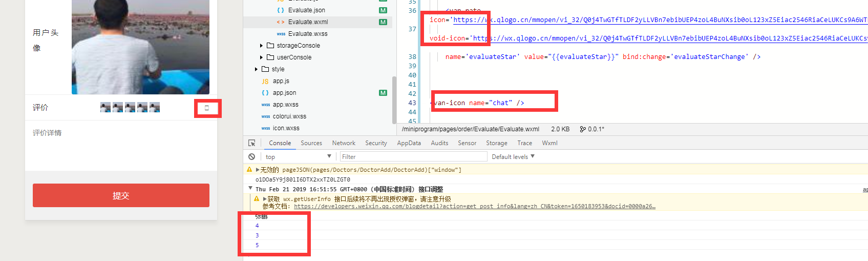Open the Security tab
This screenshot has height=261, width=868.
tap(376, 143)
